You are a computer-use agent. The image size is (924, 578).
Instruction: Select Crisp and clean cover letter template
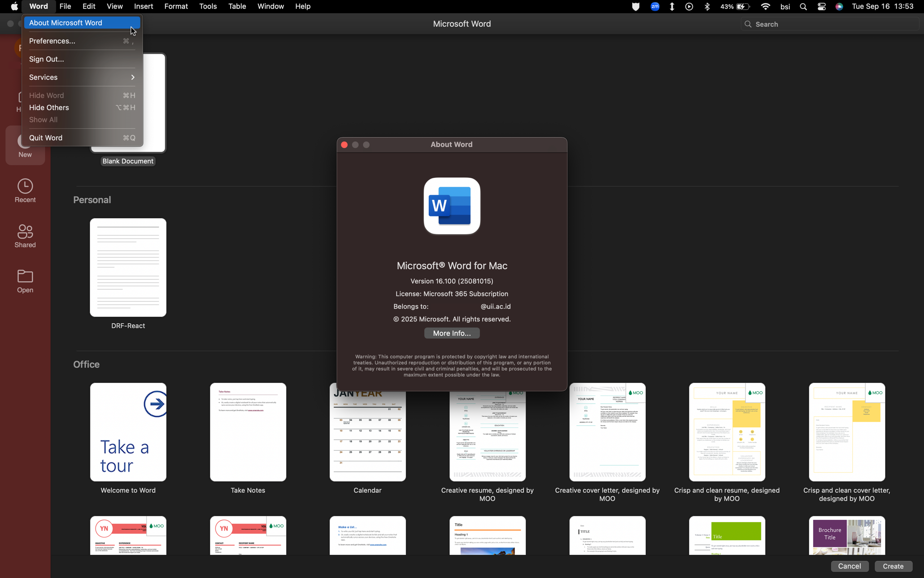point(847,432)
